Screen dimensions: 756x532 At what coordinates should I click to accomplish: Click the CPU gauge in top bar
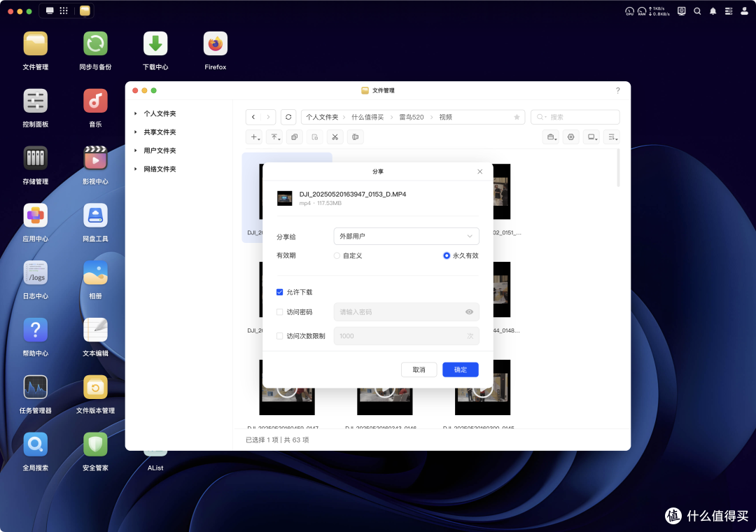pyautogui.click(x=630, y=11)
